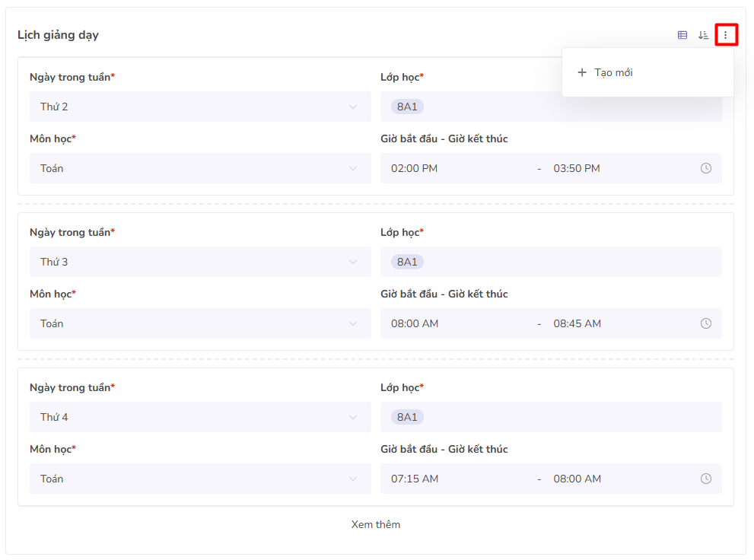Click 'Xem thêm' to load more schedules
This screenshot has height=560, width=754.
tap(376, 524)
